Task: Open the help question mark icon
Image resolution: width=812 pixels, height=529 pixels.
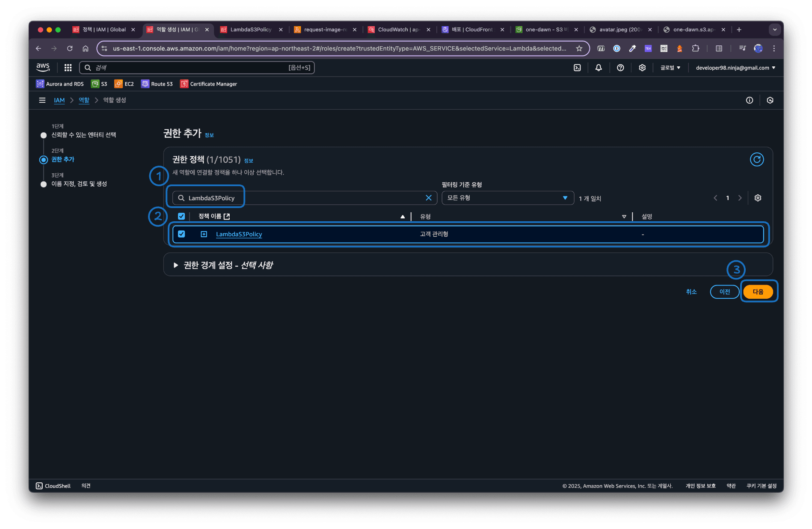Action: (620, 68)
